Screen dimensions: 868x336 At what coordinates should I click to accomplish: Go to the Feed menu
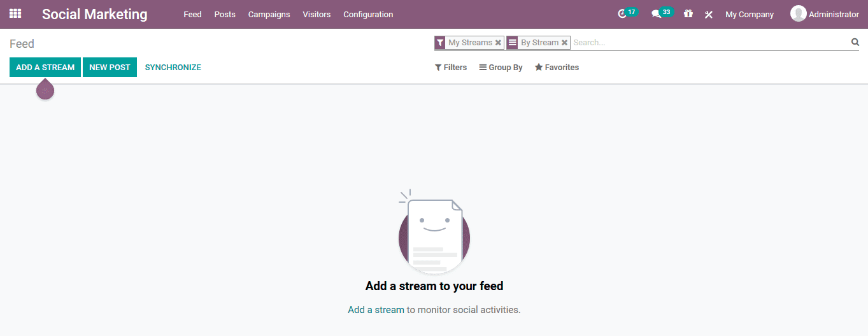[x=192, y=14]
